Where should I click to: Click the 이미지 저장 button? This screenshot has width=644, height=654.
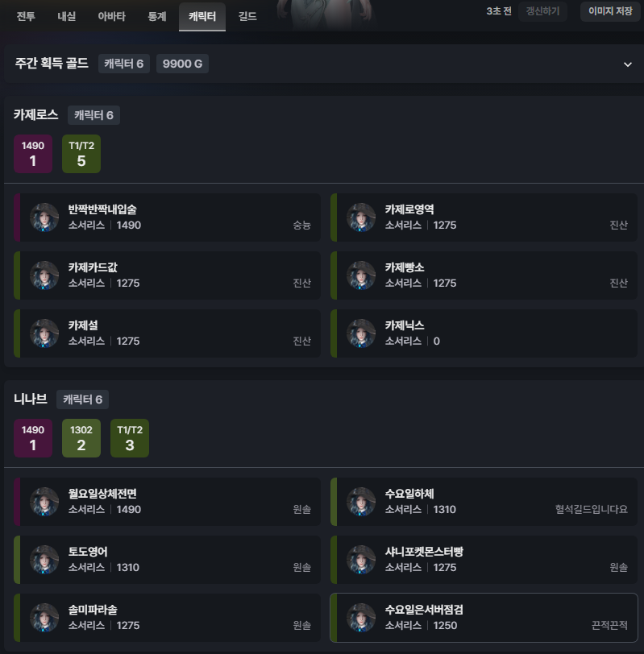pyautogui.click(x=610, y=11)
